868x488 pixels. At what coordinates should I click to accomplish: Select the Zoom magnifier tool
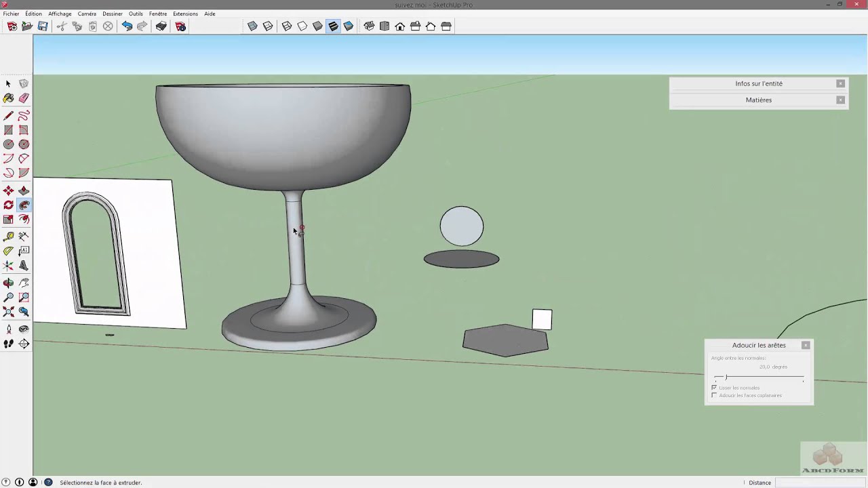[x=8, y=297]
